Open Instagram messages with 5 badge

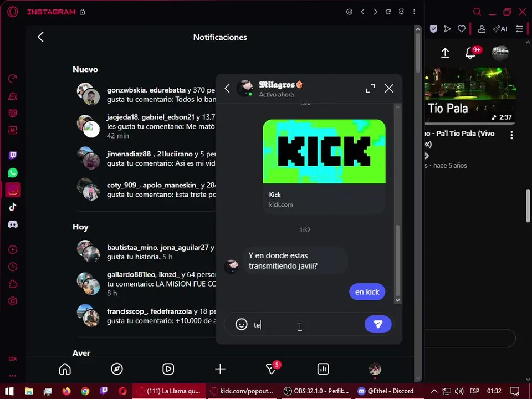272,369
